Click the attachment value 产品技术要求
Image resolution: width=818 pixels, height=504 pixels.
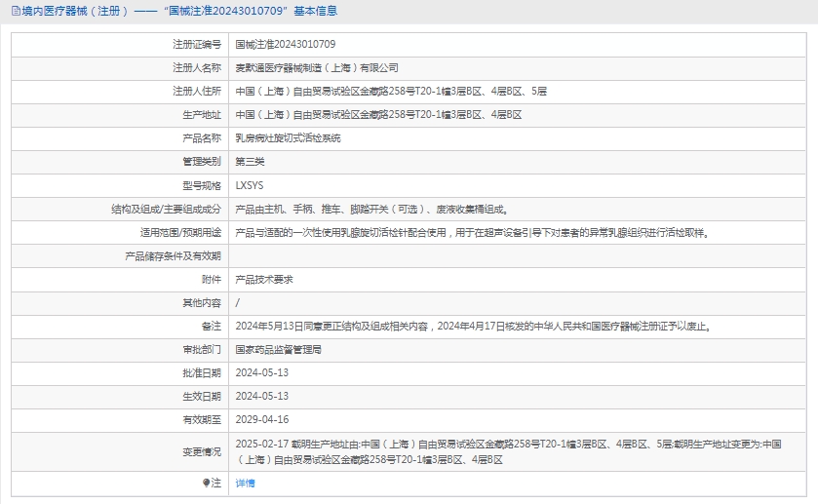pyautogui.click(x=264, y=279)
